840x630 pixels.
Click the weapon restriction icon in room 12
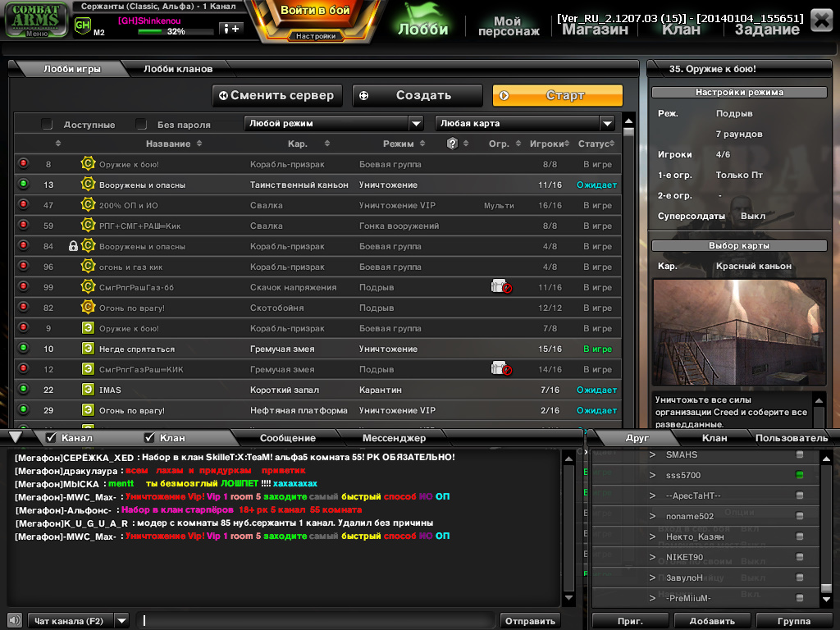[x=501, y=368]
